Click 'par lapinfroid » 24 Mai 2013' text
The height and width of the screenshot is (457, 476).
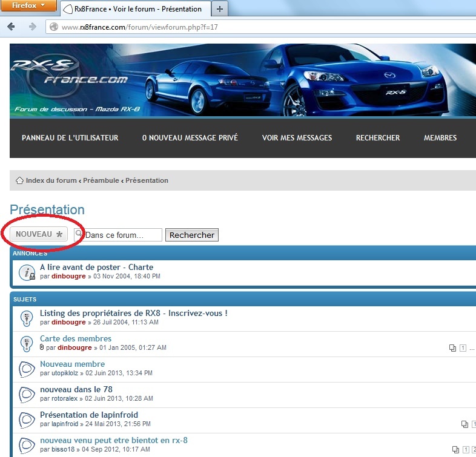click(95, 424)
